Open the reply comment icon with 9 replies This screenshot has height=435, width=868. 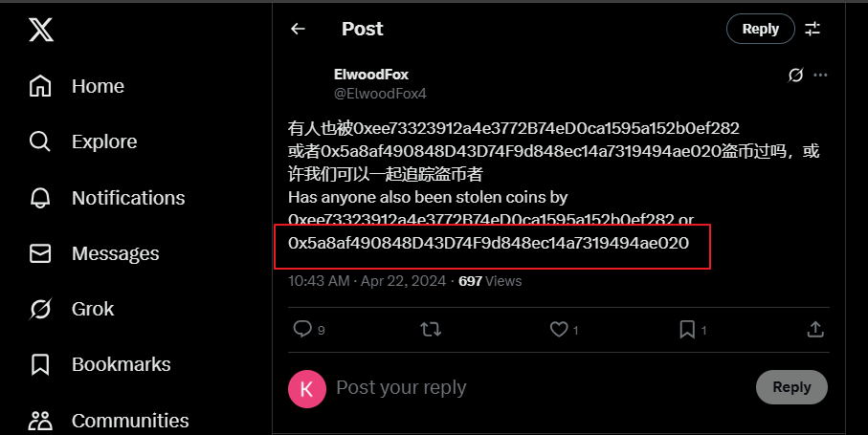(302, 329)
